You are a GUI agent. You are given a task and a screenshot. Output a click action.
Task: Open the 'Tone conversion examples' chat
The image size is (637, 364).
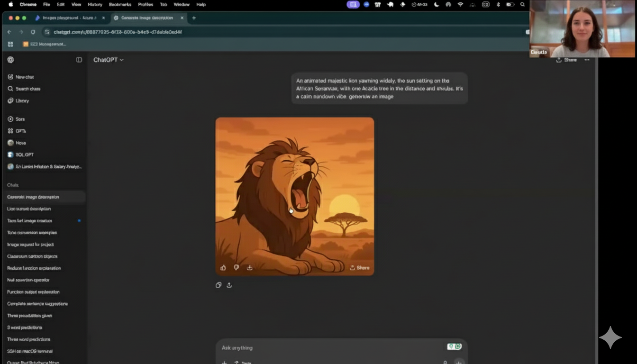32,232
